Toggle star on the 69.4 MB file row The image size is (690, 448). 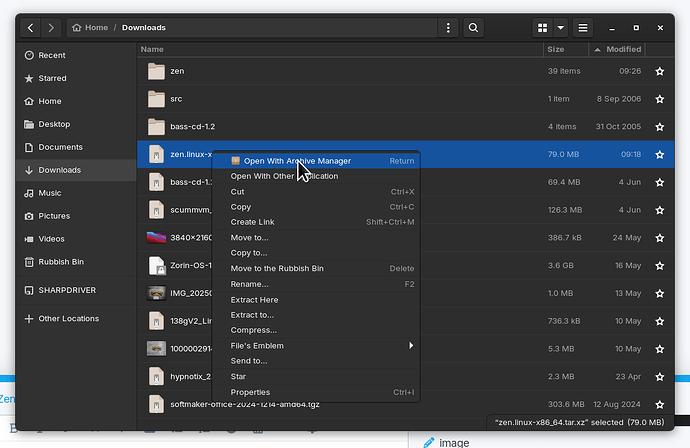coord(659,182)
